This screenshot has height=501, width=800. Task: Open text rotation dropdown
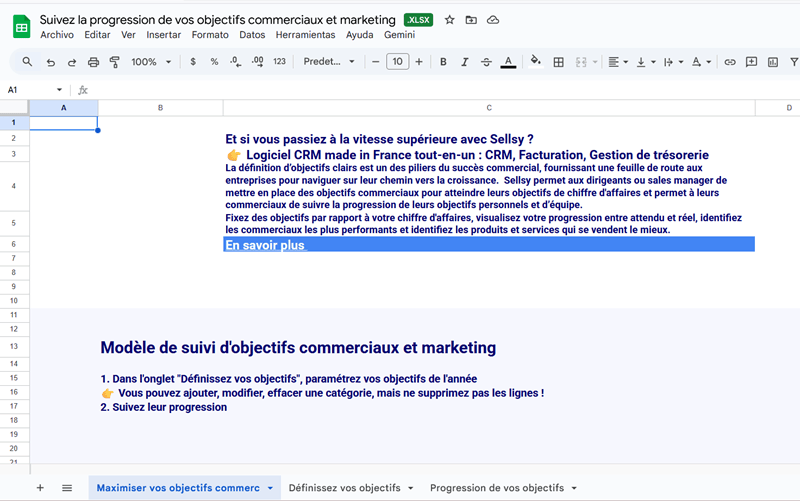(x=701, y=62)
